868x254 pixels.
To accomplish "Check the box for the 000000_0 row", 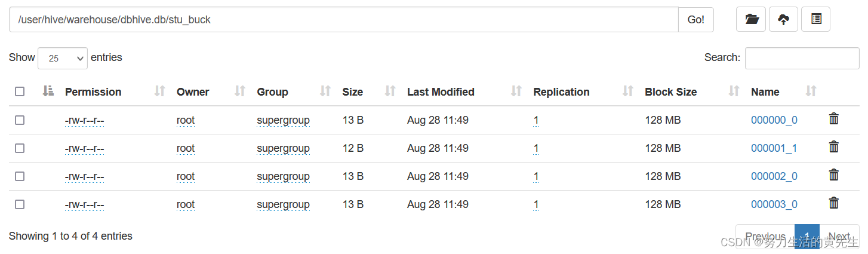I will click(x=20, y=120).
